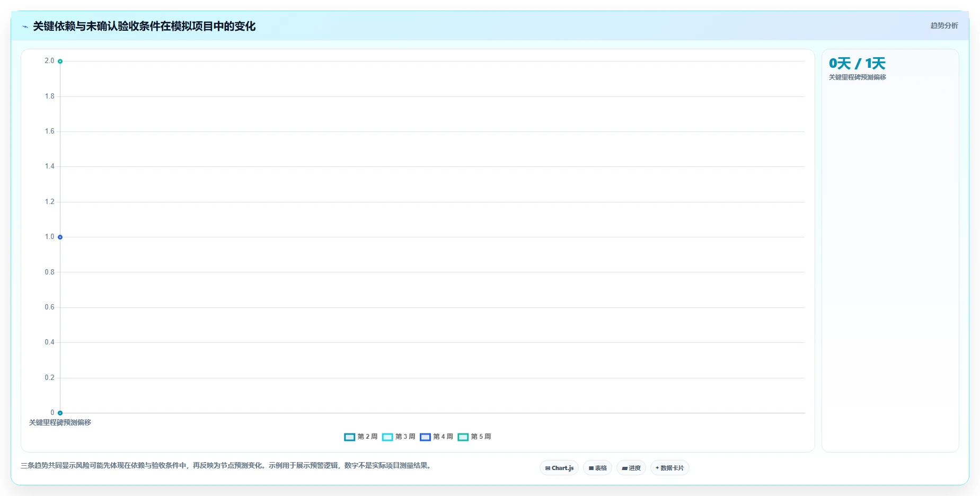The width and height of the screenshot is (980, 496).
Task: Click the y-axis tick label 0.2
Action: (x=49, y=378)
